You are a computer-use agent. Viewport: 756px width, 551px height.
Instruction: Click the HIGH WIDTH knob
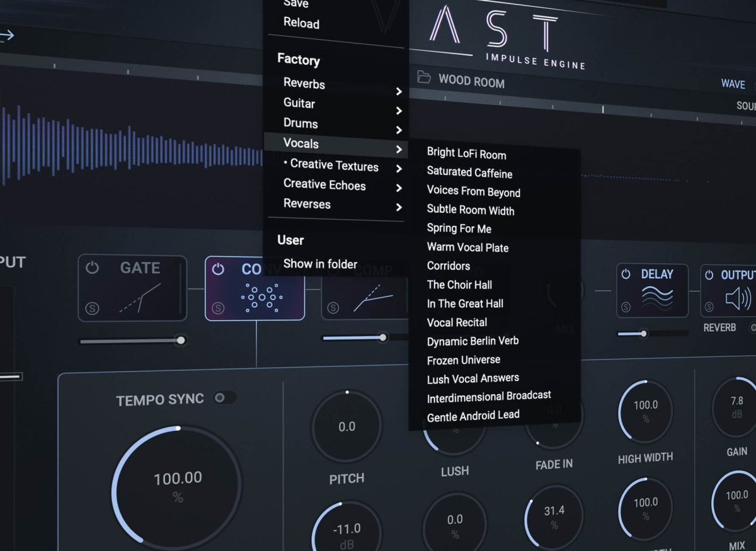point(646,411)
